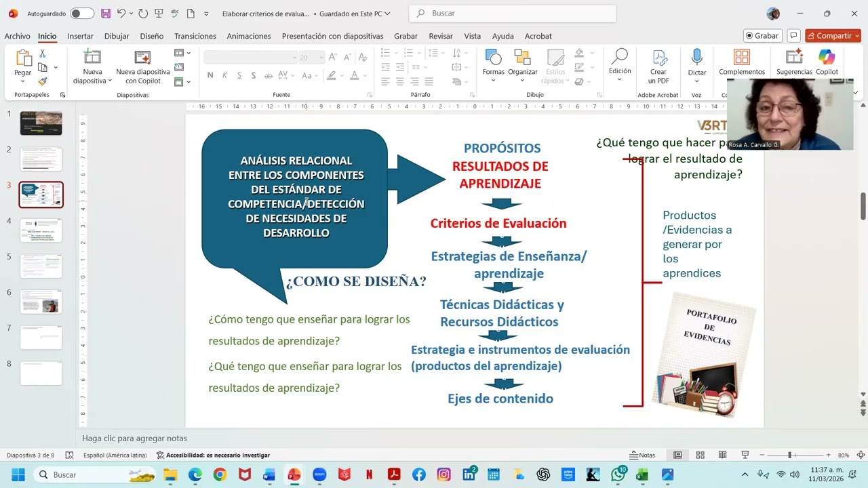Undo the last action
Viewport: 868px width, 488px height.
[x=121, y=14]
